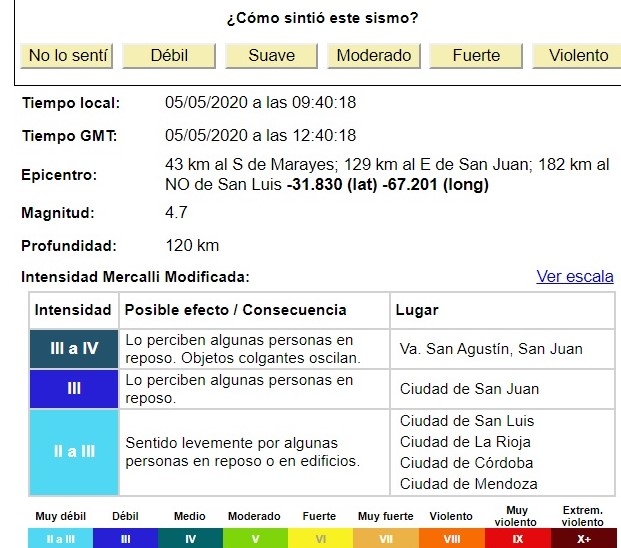The image size is (621, 548).
Task: Select the dark blue 'III' intensity cell
Action: click(x=74, y=389)
